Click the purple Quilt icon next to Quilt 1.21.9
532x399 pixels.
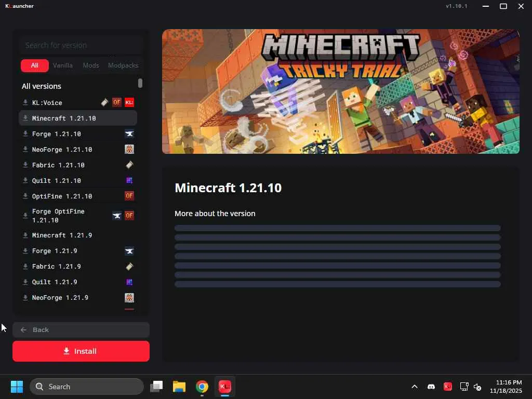(x=129, y=282)
